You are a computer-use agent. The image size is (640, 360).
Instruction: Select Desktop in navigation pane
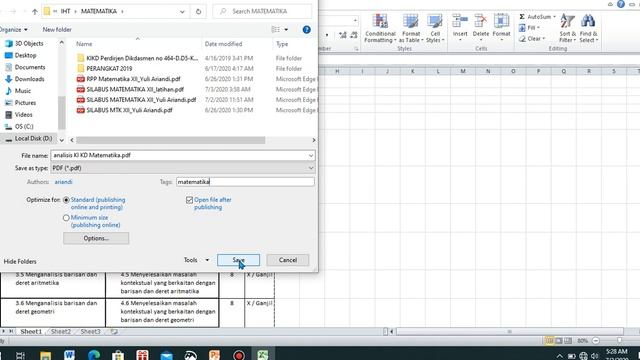tap(25, 56)
